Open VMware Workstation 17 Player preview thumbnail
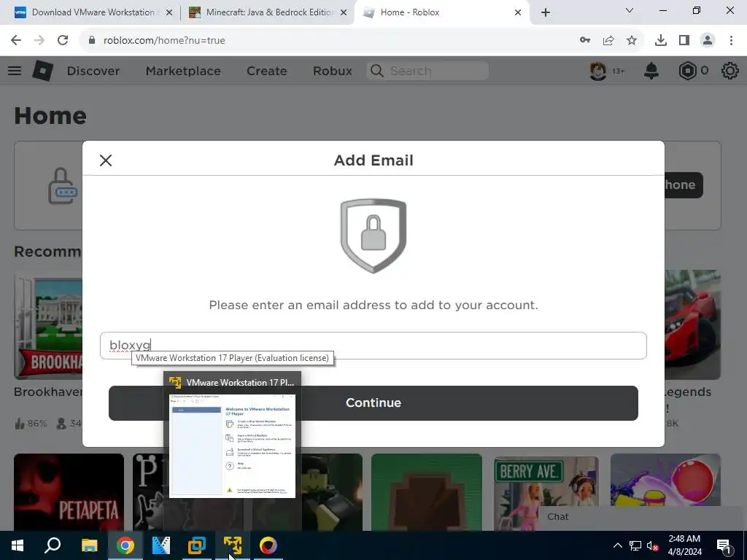Screen dimensions: 747x560 [x=233, y=446]
